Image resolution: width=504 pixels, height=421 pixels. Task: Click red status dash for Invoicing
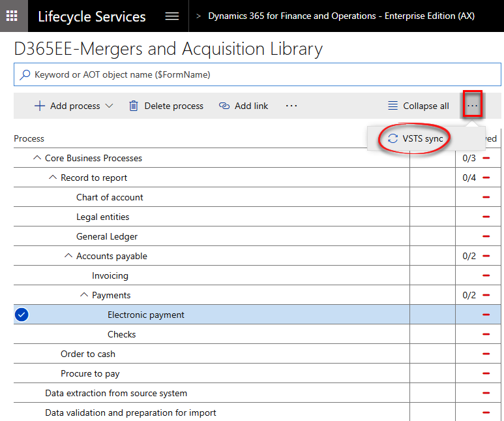pos(486,275)
